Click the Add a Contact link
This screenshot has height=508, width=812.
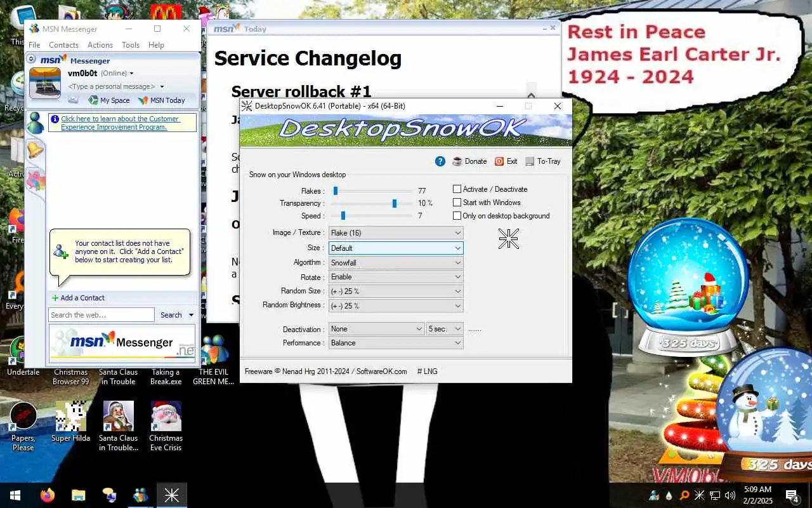pyautogui.click(x=82, y=298)
